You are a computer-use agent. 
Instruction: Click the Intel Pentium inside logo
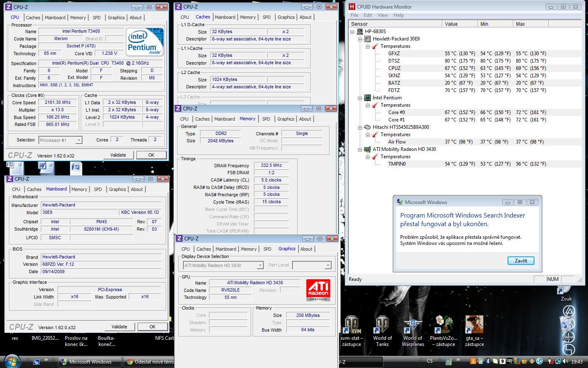(x=145, y=42)
